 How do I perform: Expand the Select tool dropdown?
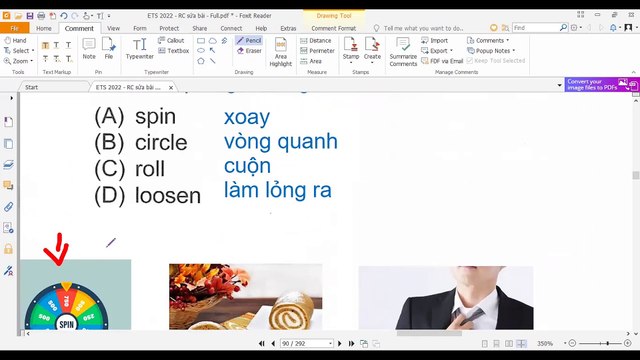[33, 51]
